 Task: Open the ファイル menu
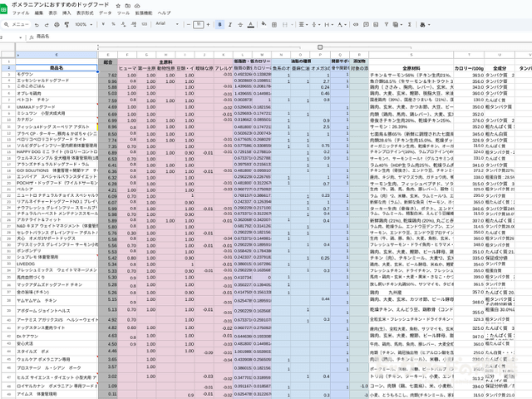21,13
